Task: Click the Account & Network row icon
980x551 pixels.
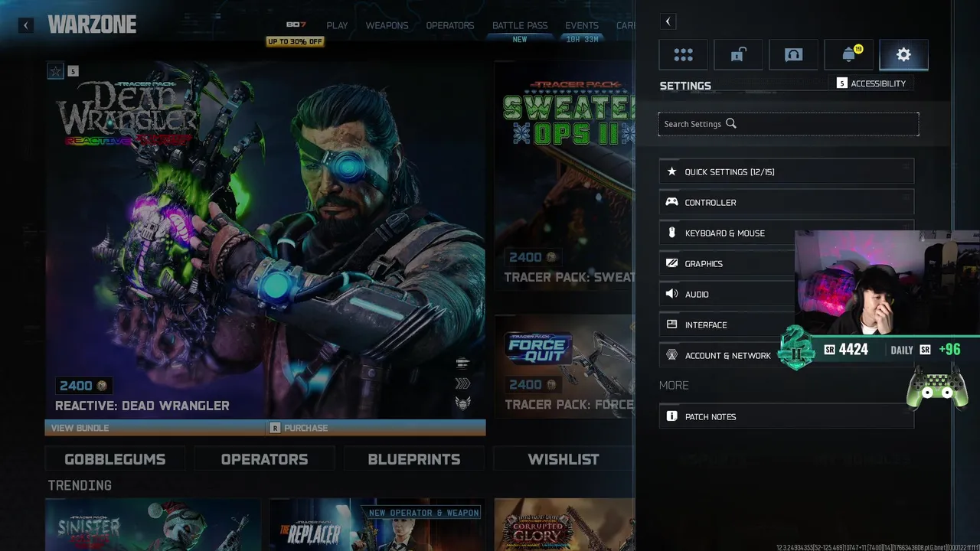Action: pos(671,355)
